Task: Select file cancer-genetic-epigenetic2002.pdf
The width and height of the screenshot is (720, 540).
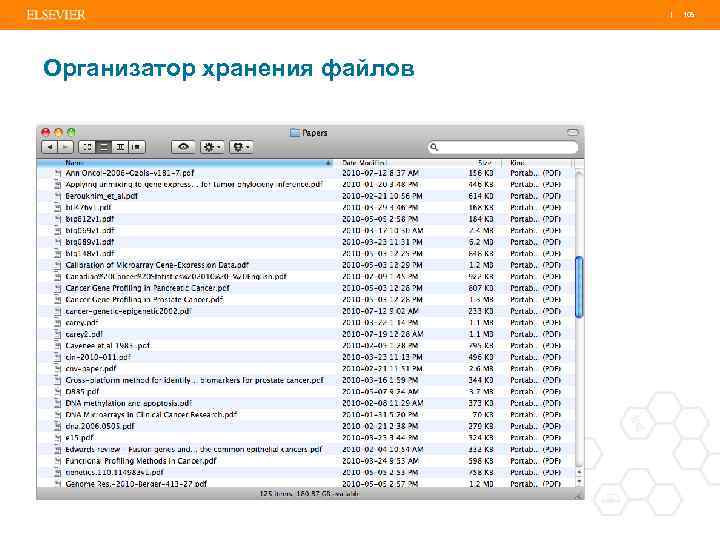Action: (128, 311)
